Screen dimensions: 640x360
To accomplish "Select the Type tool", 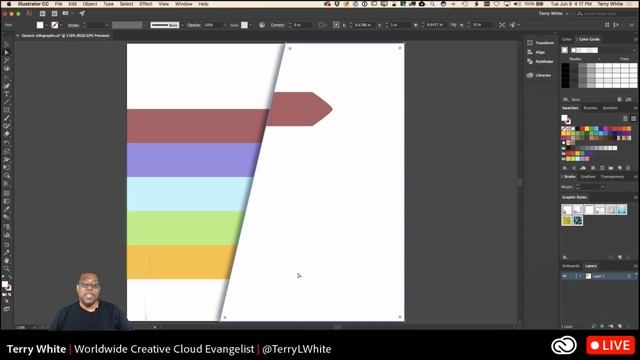I will click(x=7, y=94).
